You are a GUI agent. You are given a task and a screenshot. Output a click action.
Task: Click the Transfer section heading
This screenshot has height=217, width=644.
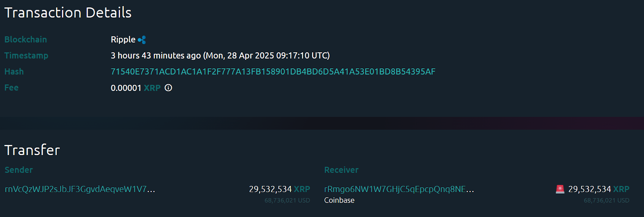(32, 150)
